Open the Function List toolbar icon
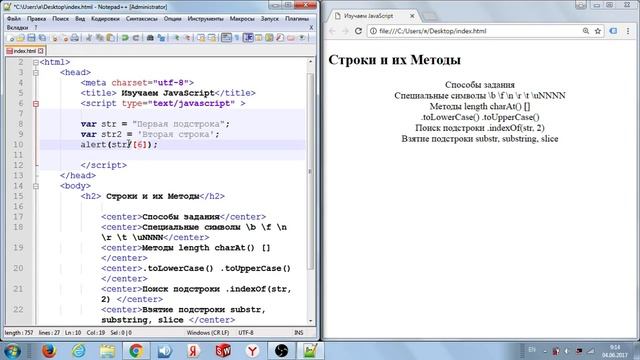This screenshot has width=640, height=360. tap(280, 38)
